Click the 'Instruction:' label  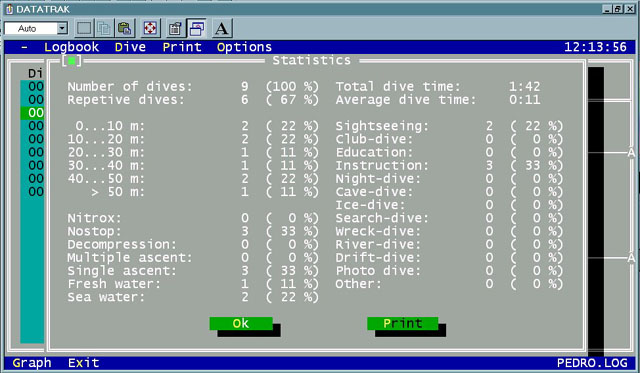click(382, 165)
